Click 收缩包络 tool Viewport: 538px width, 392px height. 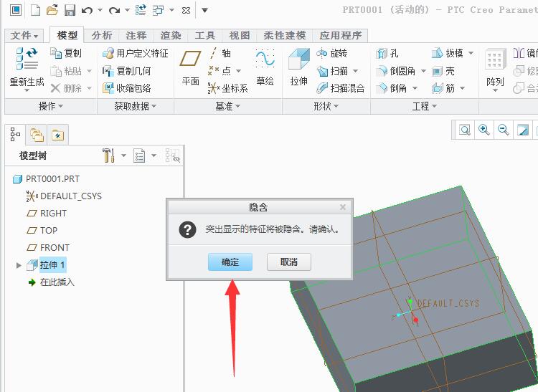126,88
